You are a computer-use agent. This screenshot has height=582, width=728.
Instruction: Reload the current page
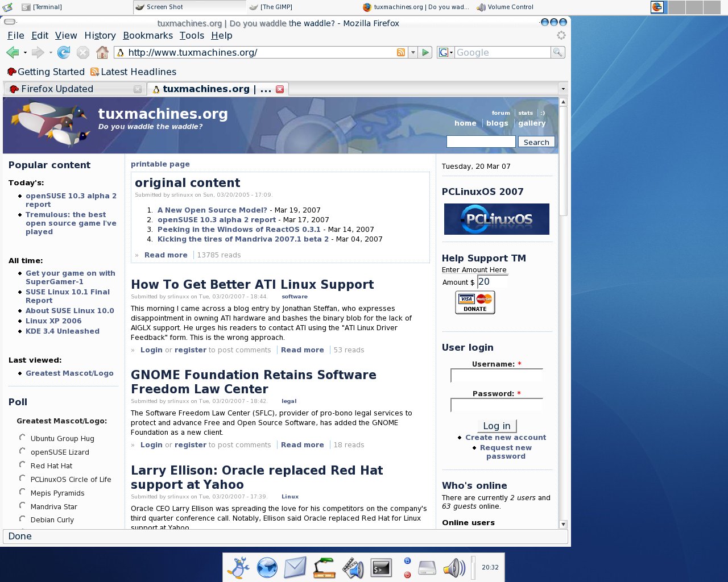click(64, 52)
